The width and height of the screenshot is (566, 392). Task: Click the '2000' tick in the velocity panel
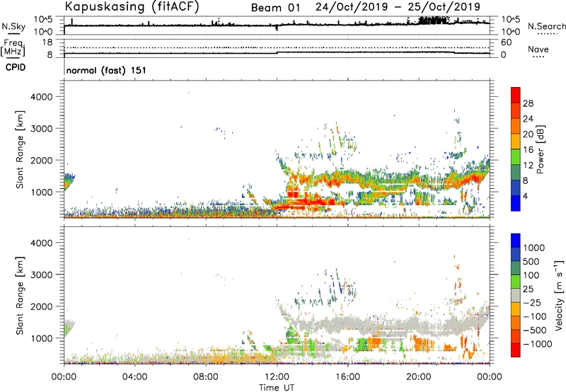point(42,306)
